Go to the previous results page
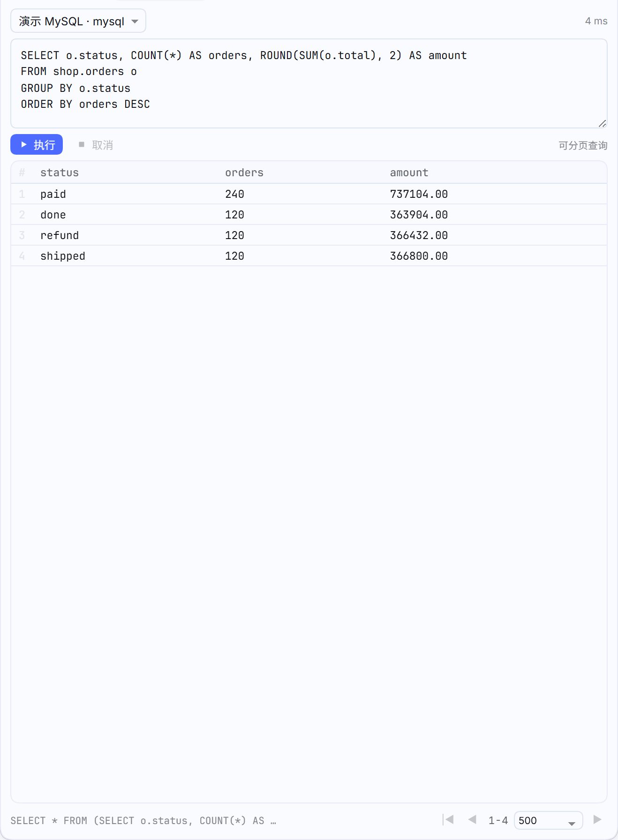Image resolution: width=618 pixels, height=840 pixels. (472, 819)
